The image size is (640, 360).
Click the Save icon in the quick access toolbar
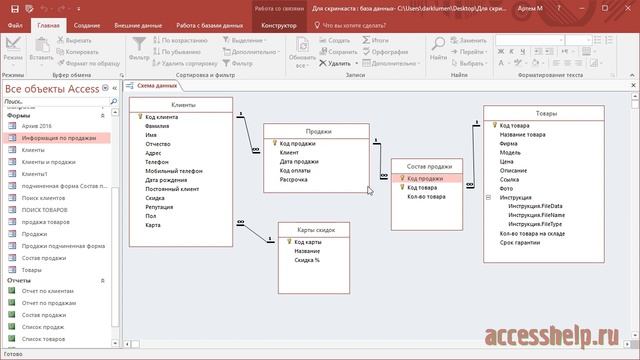(15, 9)
